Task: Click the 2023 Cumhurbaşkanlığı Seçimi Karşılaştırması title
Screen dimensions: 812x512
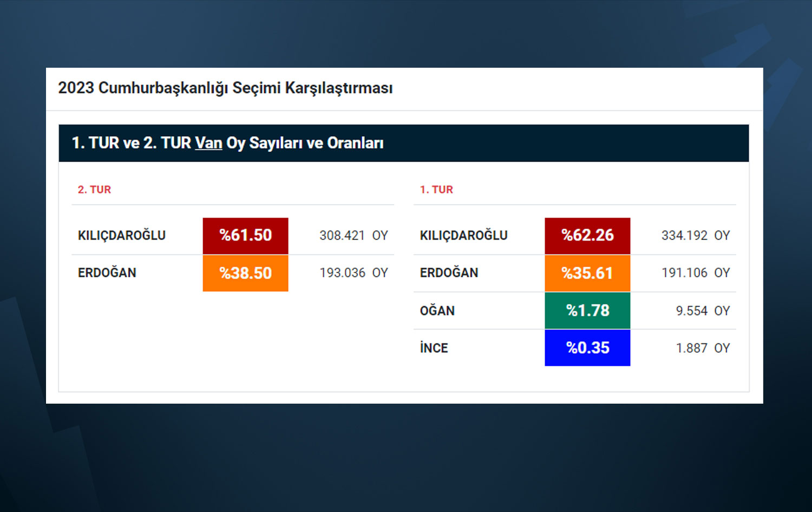Action: pyautogui.click(x=225, y=88)
